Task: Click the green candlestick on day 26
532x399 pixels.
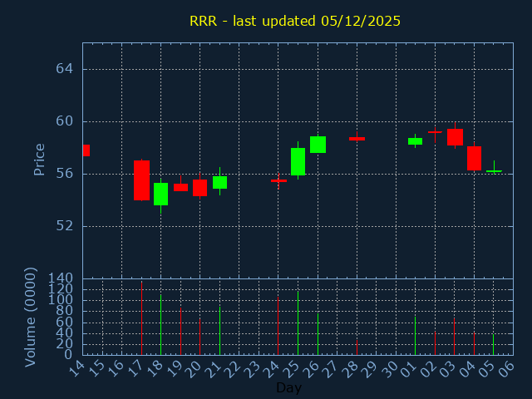Action: pyautogui.click(x=318, y=145)
